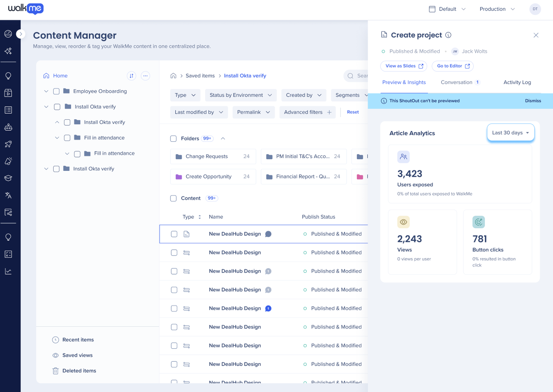Open the DT user avatar

click(x=535, y=9)
